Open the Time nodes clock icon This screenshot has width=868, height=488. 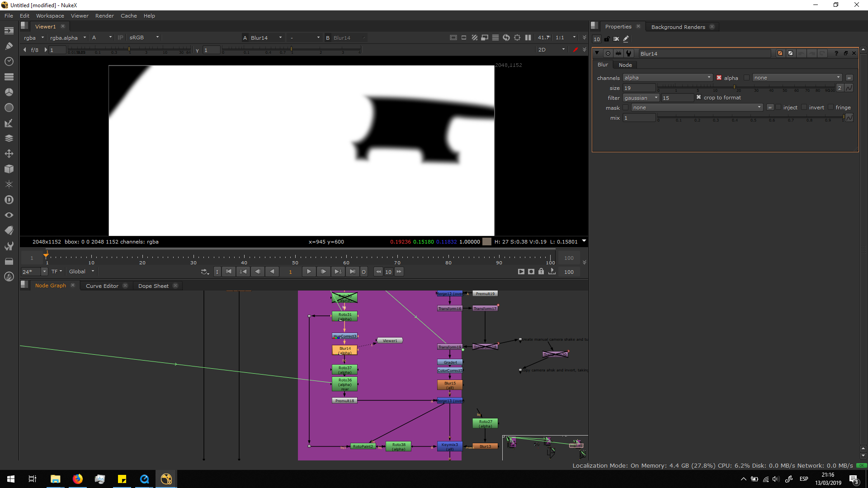click(9, 61)
